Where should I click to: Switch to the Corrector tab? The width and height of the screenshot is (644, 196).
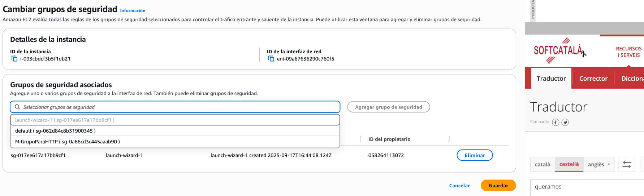(x=593, y=79)
